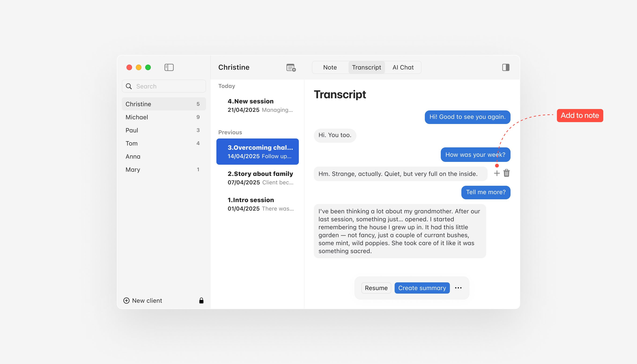Click the New client plus icon
Screen dimensions: 637x364
coord(127,301)
